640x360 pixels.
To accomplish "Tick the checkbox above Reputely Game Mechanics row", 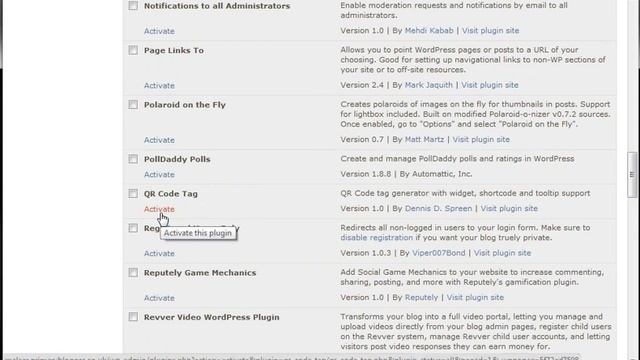I will click(x=133, y=228).
